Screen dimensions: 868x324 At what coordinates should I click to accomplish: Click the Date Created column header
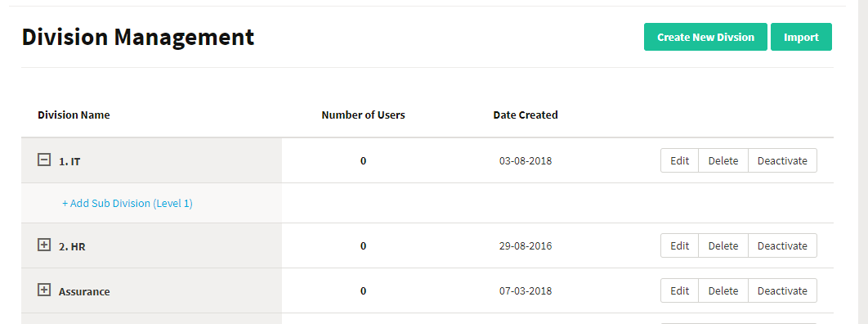point(526,115)
